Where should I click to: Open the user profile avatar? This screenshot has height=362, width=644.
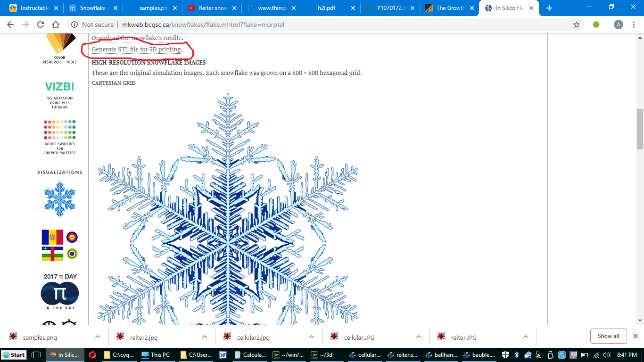[x=619, y=25]
